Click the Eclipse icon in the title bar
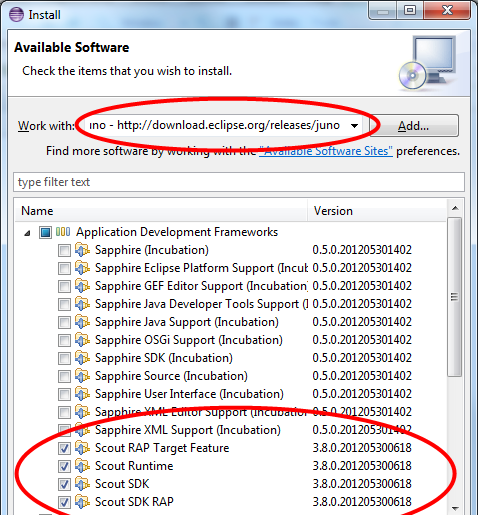Screen dimensions: 478x515 (16, 15)
